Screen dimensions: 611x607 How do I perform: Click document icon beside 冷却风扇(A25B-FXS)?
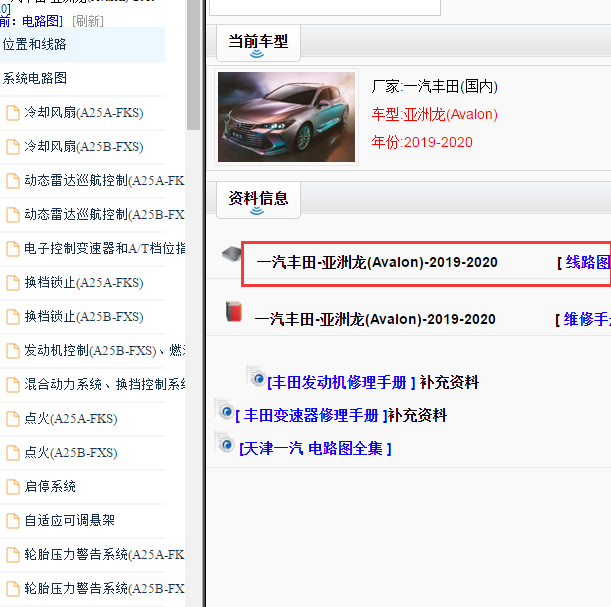13,147
